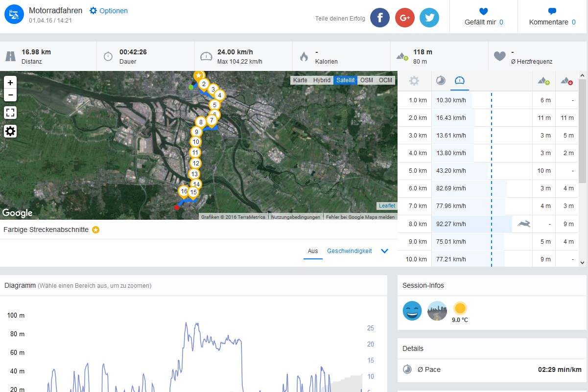Turn colored segments to Aus
This screenshot has width=588, height=392.
pyautogui.click(x=313, y=251)
